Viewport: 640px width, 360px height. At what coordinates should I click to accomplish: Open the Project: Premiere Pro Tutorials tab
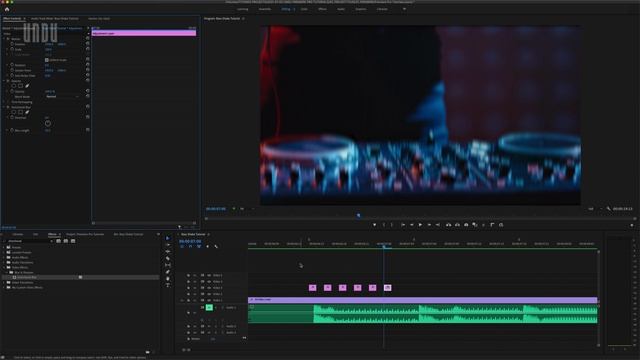(x=85, y=234)
